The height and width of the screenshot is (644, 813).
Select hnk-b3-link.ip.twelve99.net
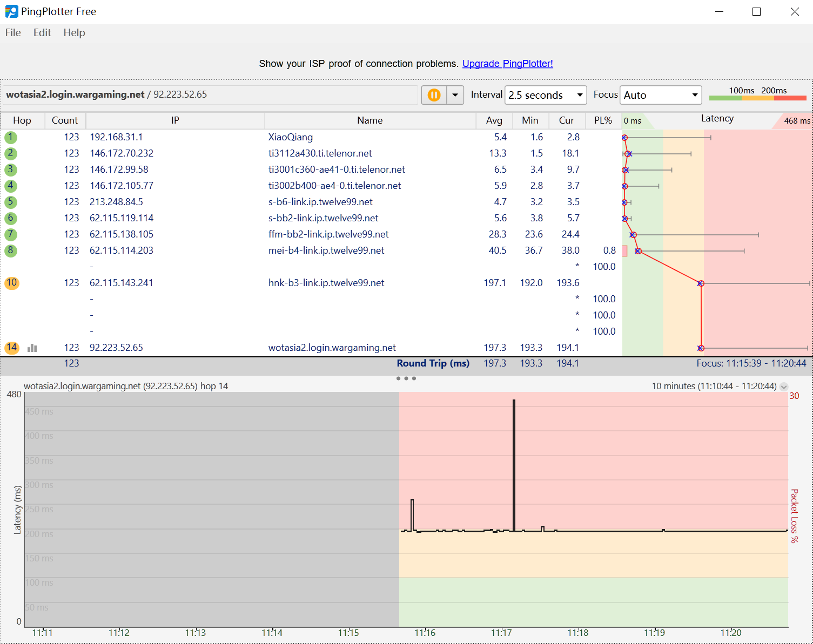coord(326,283)
